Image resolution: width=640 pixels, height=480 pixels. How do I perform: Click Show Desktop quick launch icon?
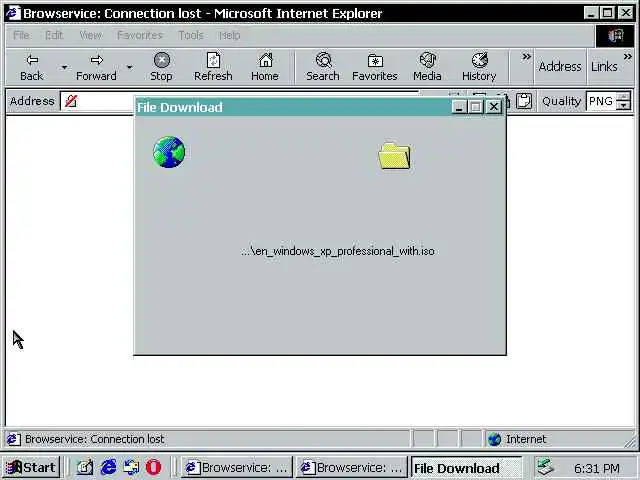pyautogui.click(x=85, y=467)
